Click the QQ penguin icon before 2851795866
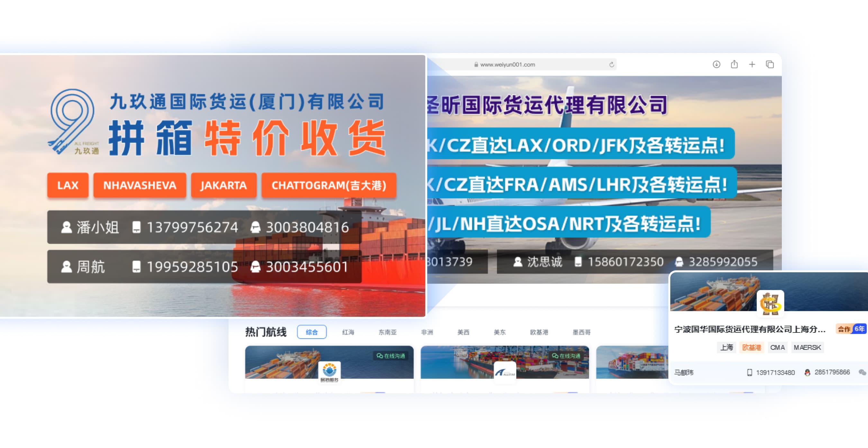This screenshot has width=868, height=448. coord(807,372)
